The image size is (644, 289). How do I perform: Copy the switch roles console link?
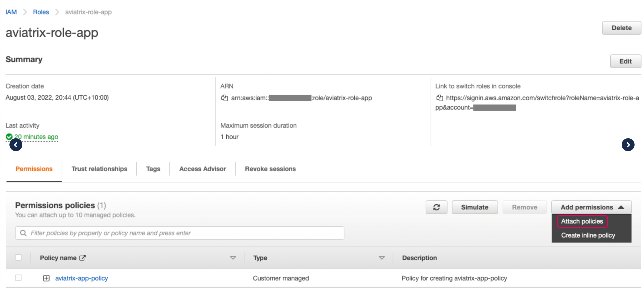click(x=440, y=98)
